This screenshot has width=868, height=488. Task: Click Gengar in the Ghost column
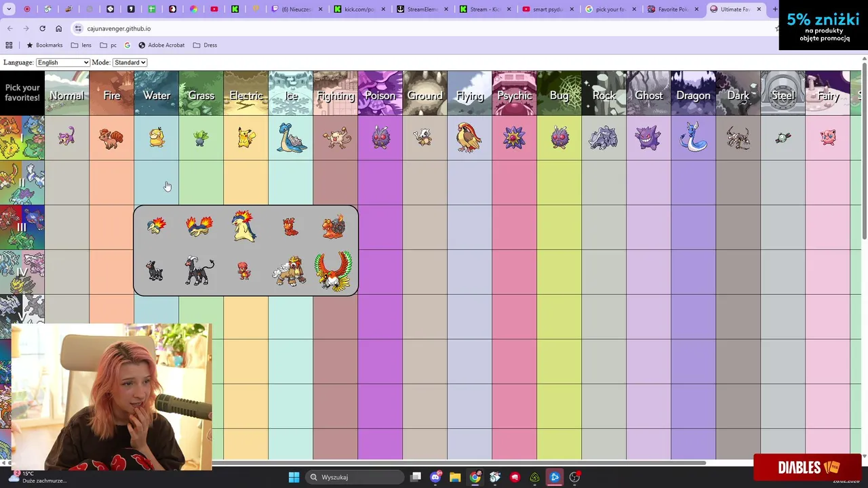pos(648,138)
